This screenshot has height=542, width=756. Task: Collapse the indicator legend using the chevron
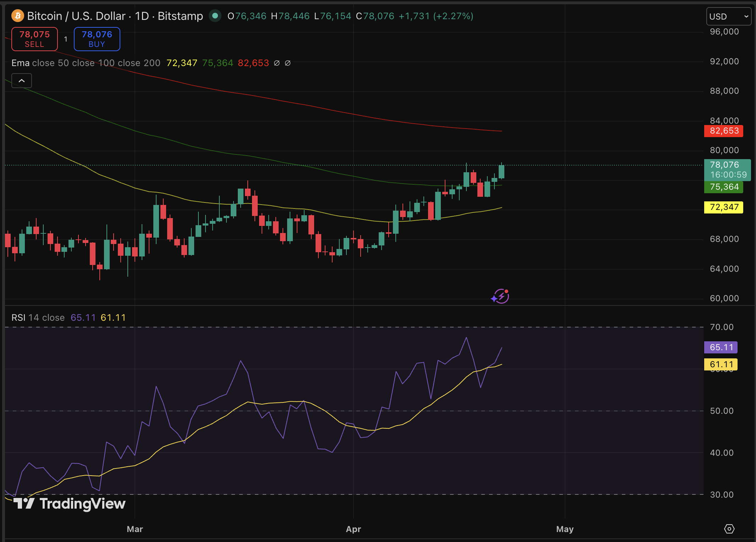(21, 81)
